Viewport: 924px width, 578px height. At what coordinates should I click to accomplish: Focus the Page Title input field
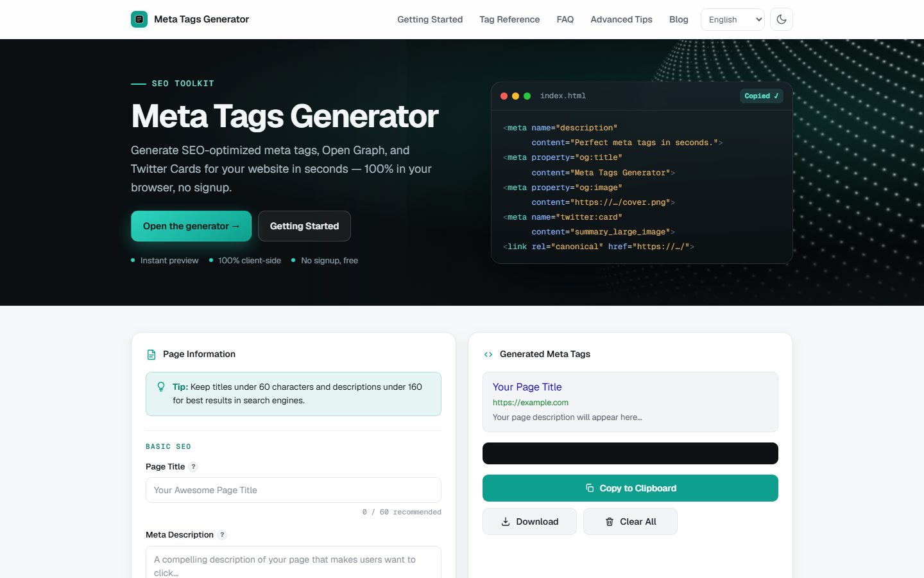tap(293, 490)
